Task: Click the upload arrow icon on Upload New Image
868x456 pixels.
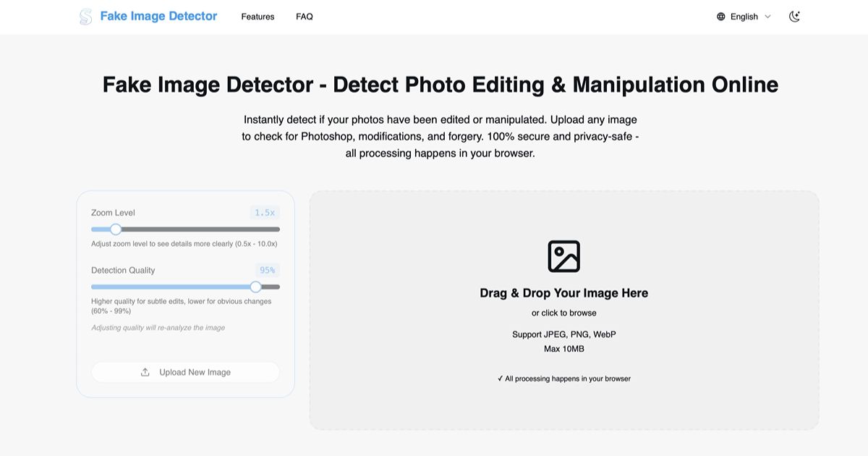Action: click(147, 371)
